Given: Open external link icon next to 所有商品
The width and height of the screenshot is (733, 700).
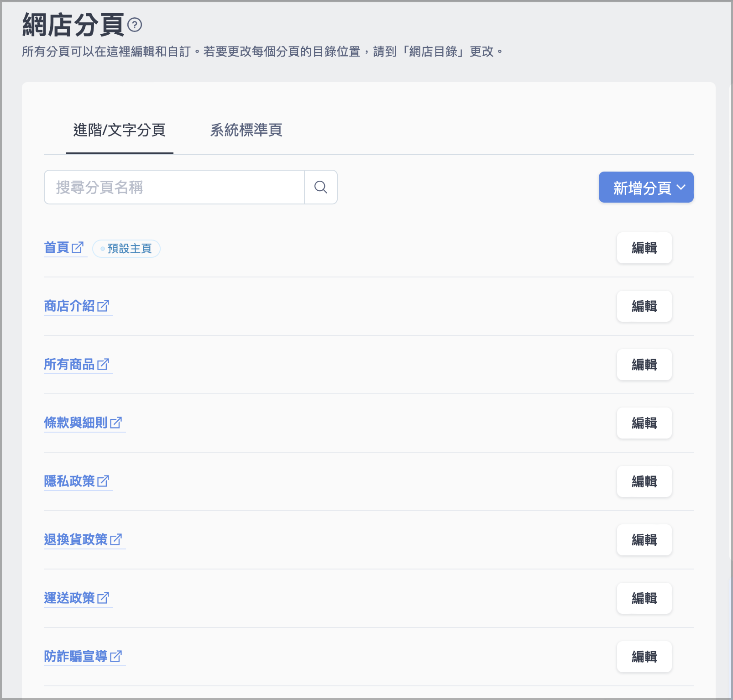Looking at the screenshot, I should tap(103, 365).
